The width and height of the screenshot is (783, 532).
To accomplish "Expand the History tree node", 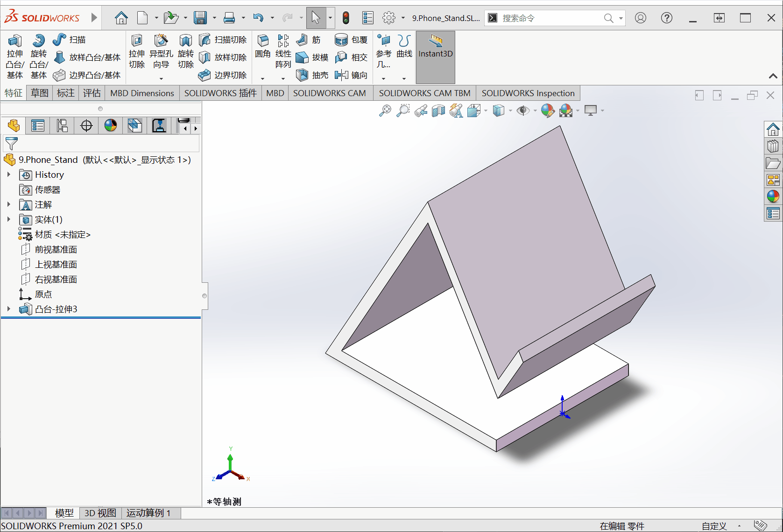I will point(8,175).
